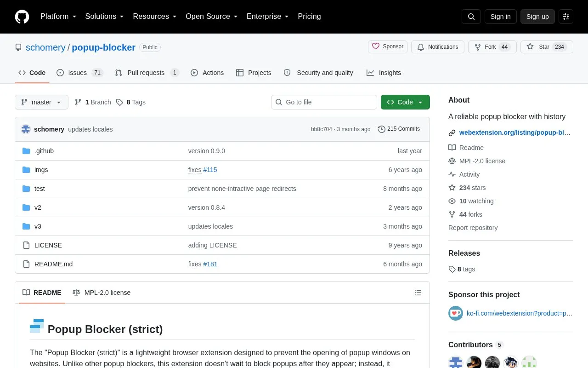Switch to the Issues tab
Screen dimensions: 588x368
pyautogui.click(x=80, y=73)
